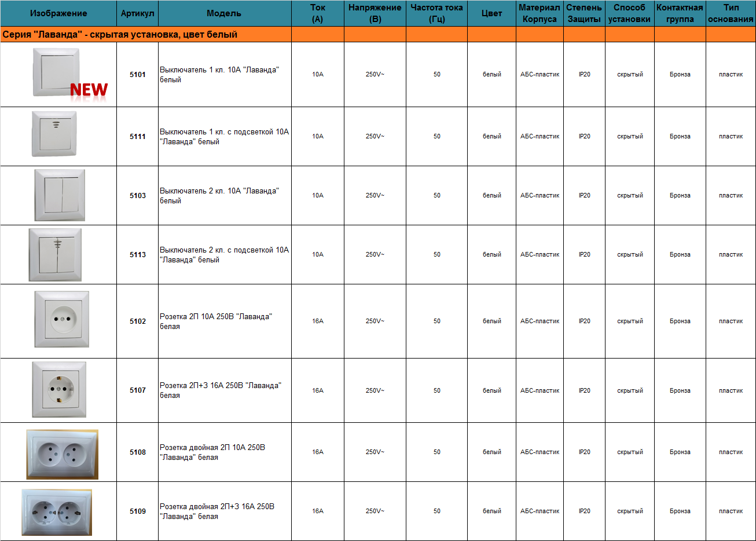The image size is (756, 541).
Task: Select the '16А' current cell in row 5109
Action: click(318, 511)
